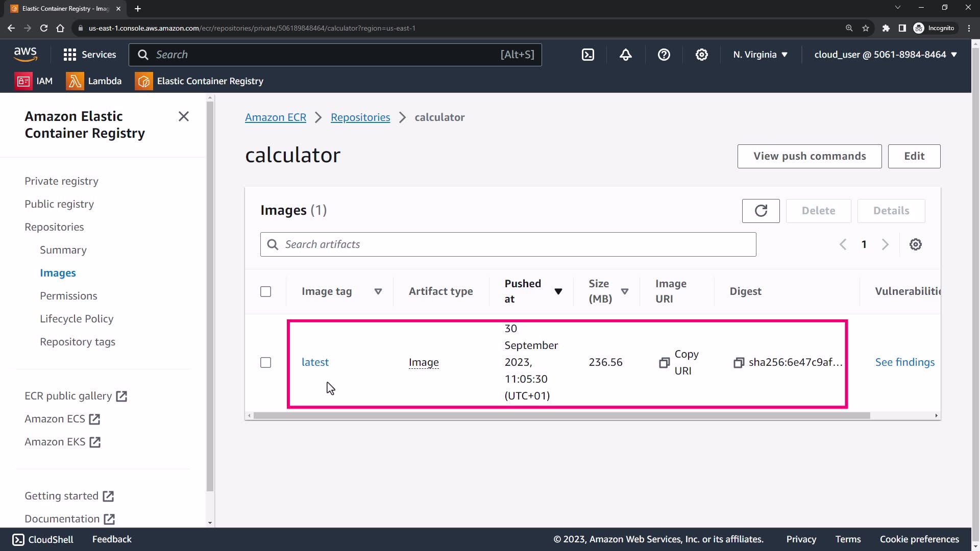Go to Permissions in sidebar
980x551 pixels.
click(x=68, y=296)
